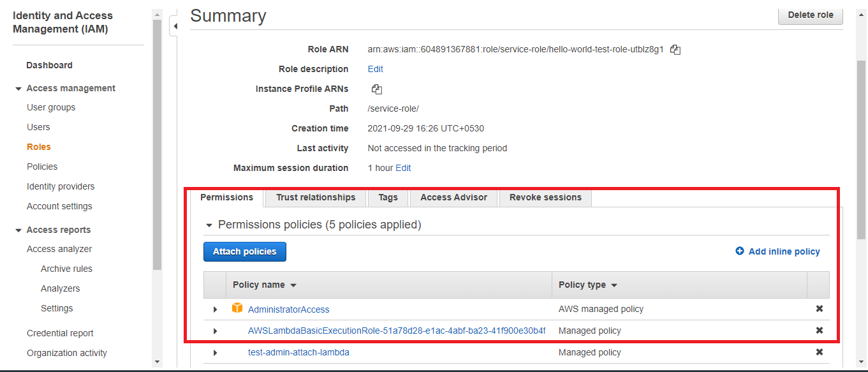Collapse the side navigation panel arrow
The width and height of the screenshot is (868, 372).
pos(173,27)
